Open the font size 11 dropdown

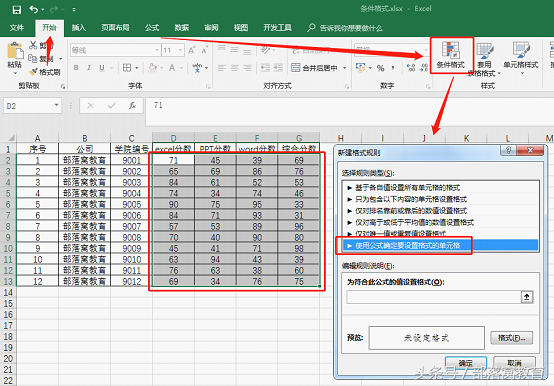(181, 51)
